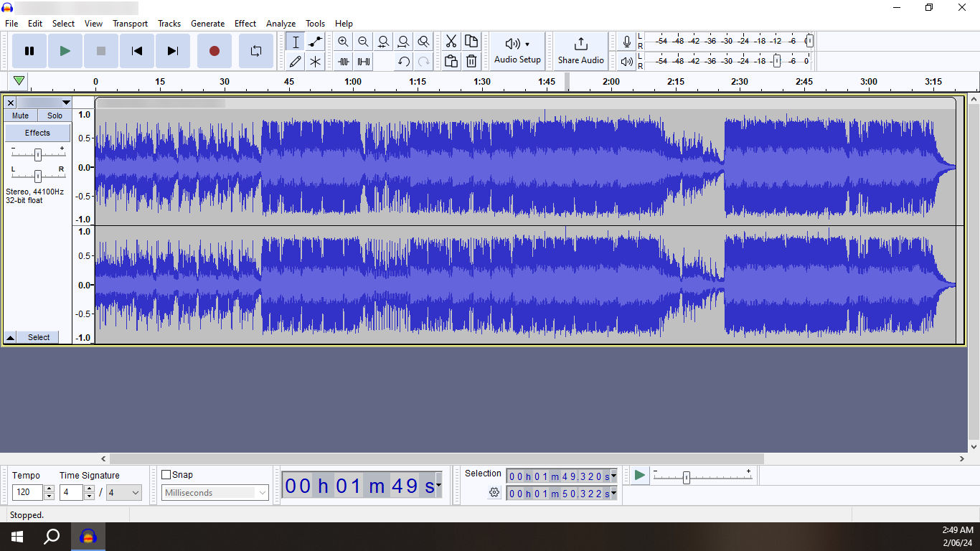Click the Undo arrow icon
Viewport: 980px width, 551px height.
(x=404, y=62)
